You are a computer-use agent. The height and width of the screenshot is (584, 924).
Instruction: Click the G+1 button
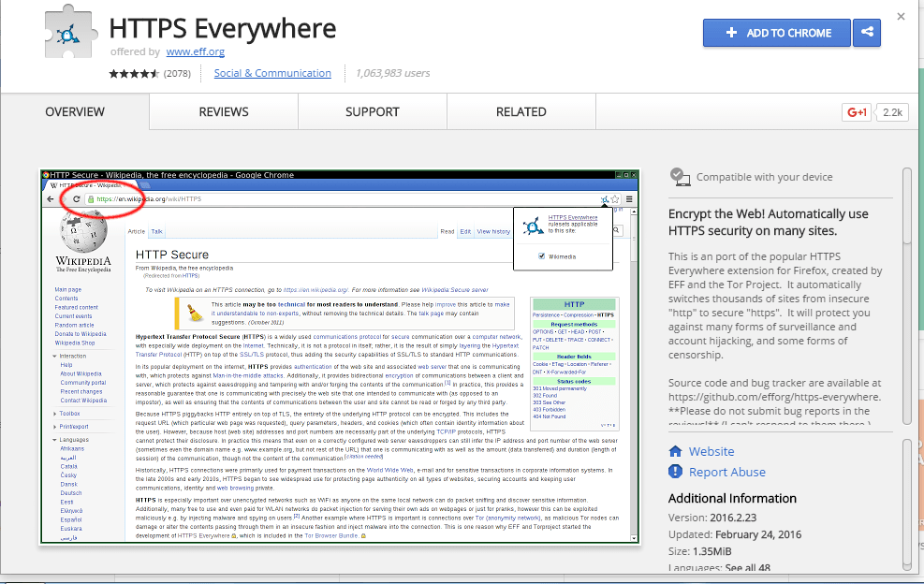(x=857, y=112)
